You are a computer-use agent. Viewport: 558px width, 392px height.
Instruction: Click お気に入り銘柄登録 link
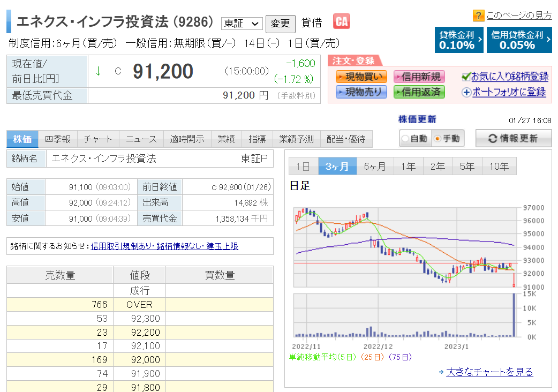coord(510,77)
